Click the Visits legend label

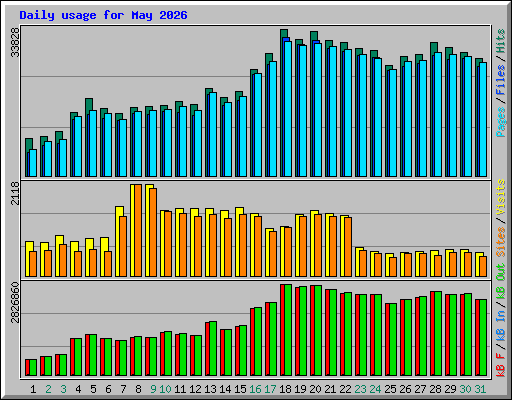tap(501, 197)
